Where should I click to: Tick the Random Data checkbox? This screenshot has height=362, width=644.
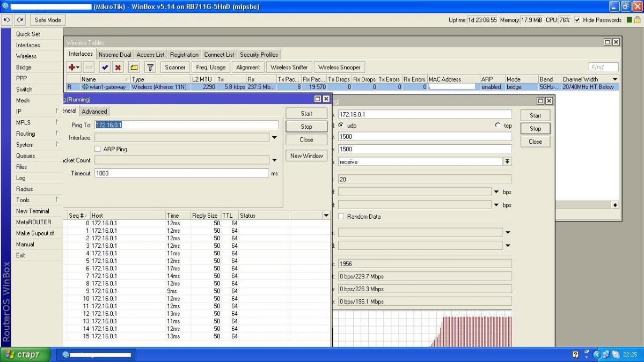tap(341, 217)
